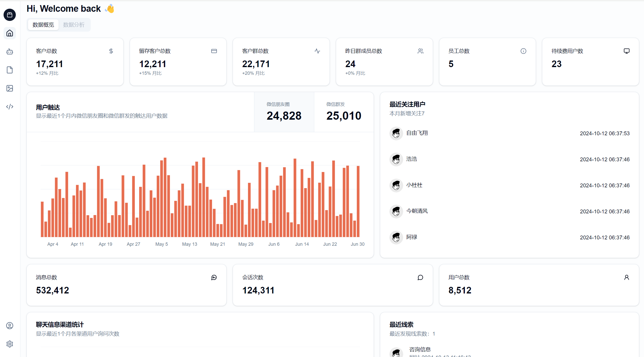Screen dimensions: 644x357
Task: Open the robot sidebar icon
Action: point(10,52)
